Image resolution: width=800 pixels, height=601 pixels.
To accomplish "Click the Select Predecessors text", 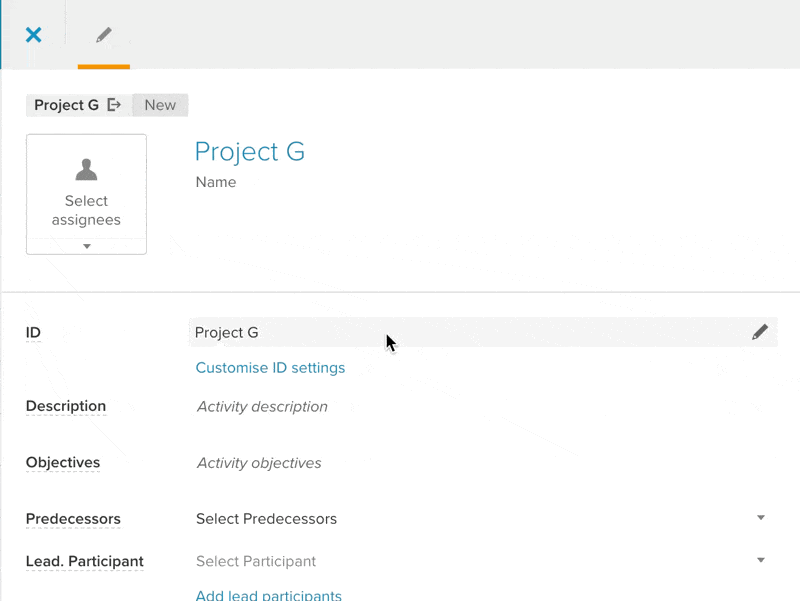I will coord(266,519).
